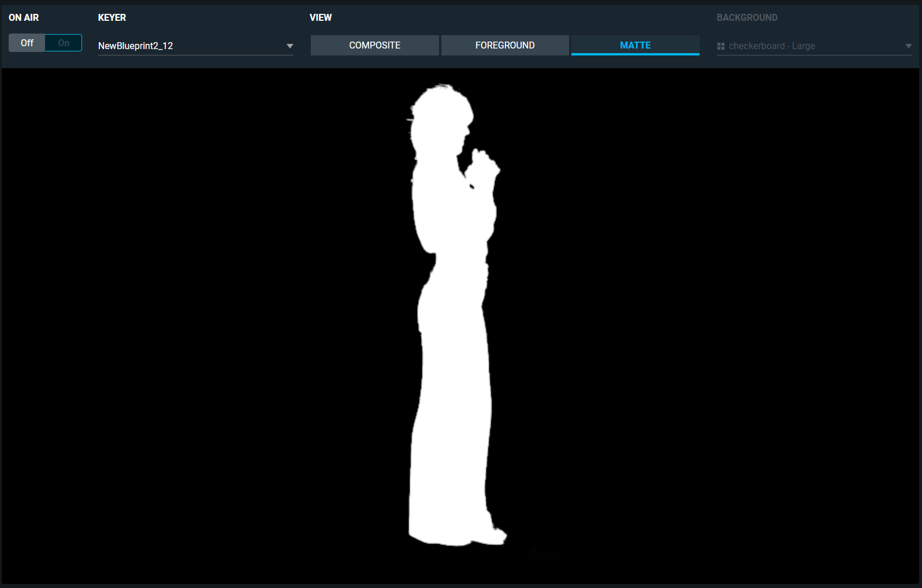Select the FOREGROUND view tab
This screenshot has width=922, height=588.
(505, 46)
